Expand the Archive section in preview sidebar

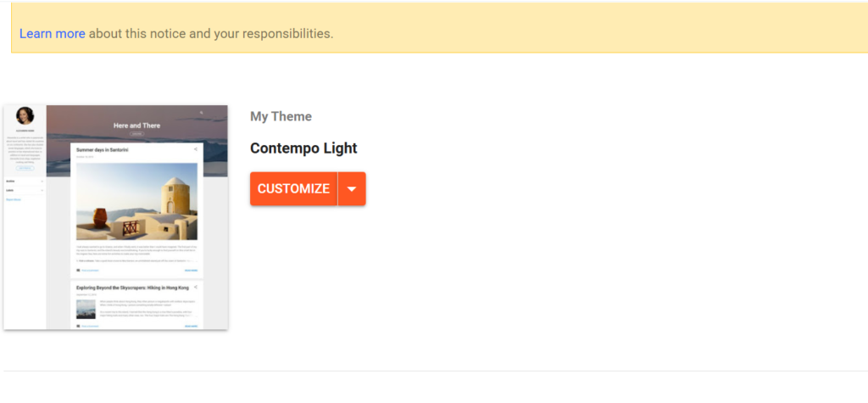tap(25, 182)
